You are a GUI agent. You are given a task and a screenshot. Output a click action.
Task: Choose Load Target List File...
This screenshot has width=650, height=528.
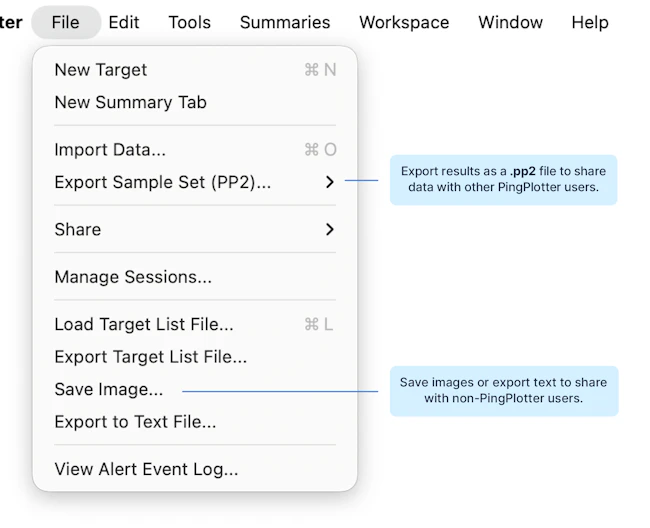coord(195,324)
